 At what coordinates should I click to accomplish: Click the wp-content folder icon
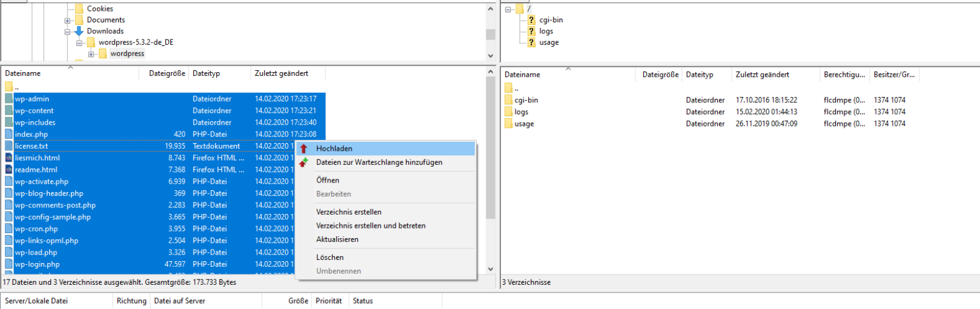(x=8, y=110)
